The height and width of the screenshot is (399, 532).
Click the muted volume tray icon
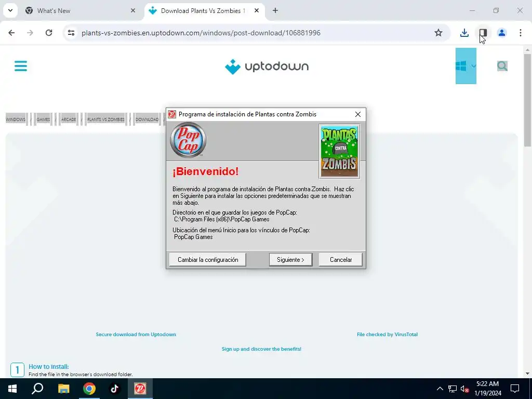pos(464,389)
